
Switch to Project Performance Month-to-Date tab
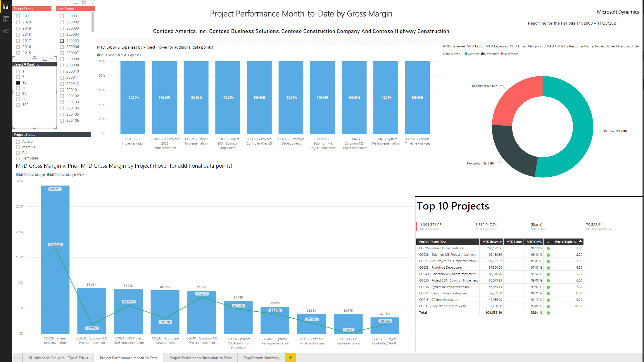(129, 358)
